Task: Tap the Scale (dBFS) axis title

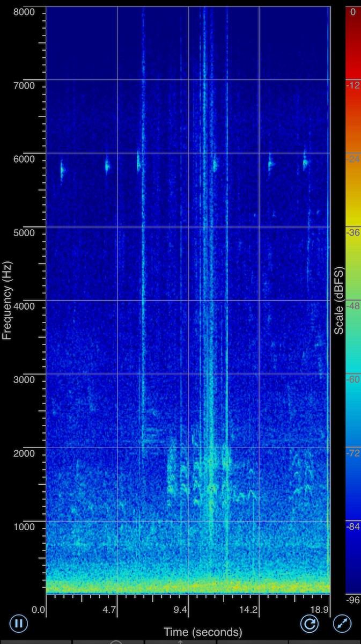Action: 339,301
